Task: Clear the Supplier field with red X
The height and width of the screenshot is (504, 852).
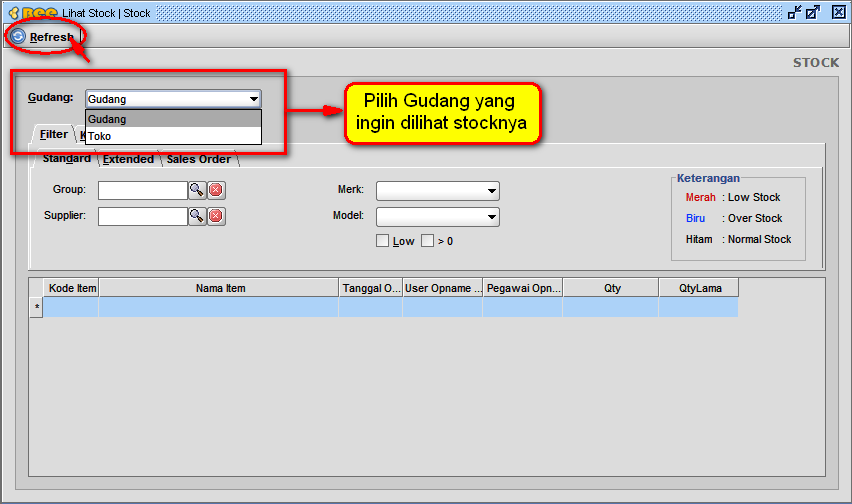Action: point(216,216)
